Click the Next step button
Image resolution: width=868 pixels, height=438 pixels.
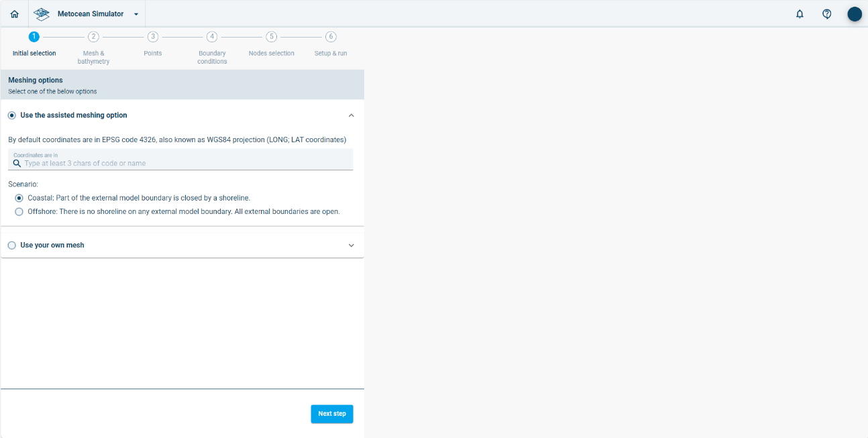pos(332,414)
